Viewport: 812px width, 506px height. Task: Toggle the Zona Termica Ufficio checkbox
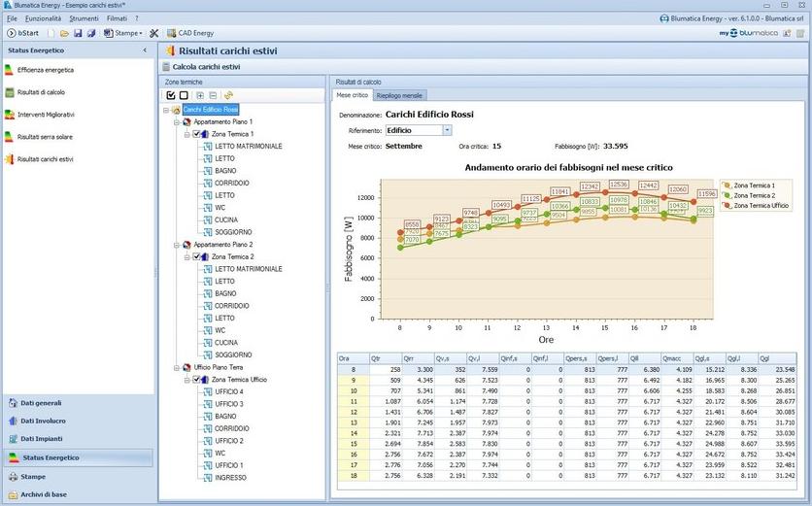197,380
